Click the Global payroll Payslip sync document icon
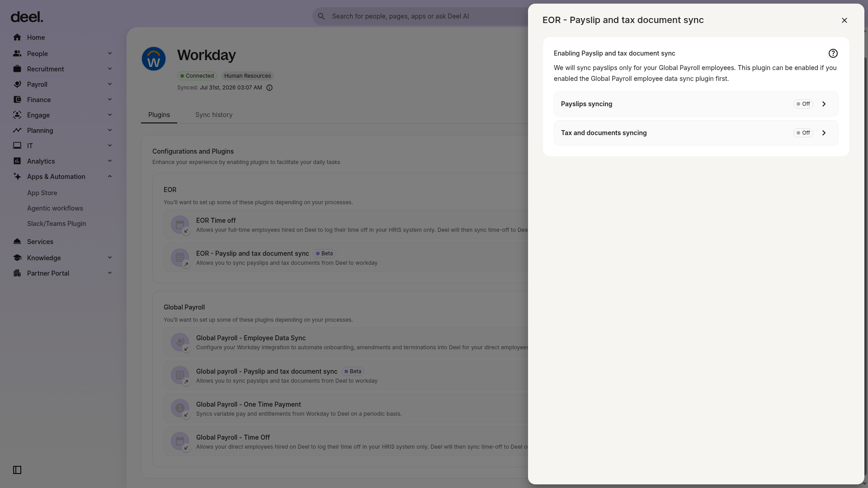The width and height of the screenshot is (868, 488). (x=180, y=375)
